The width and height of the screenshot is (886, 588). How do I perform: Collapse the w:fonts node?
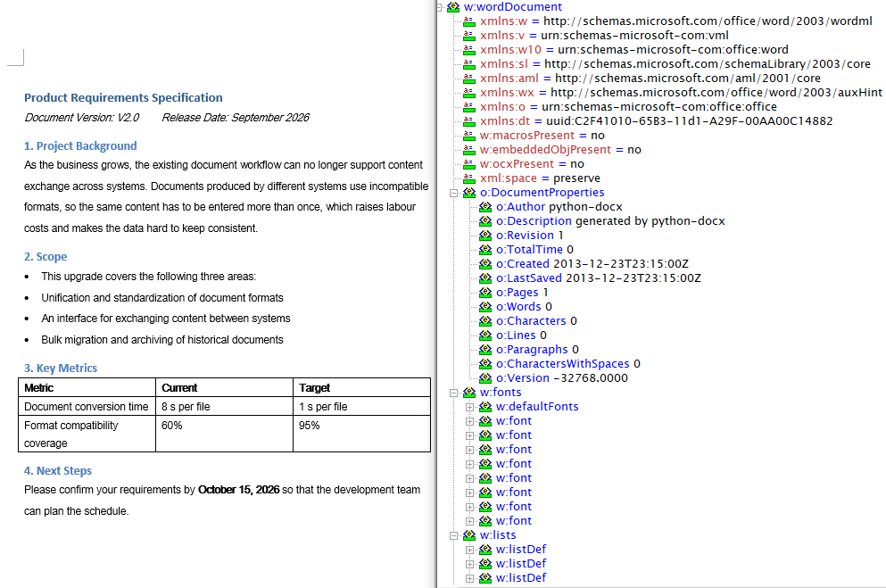pos(453,393)
